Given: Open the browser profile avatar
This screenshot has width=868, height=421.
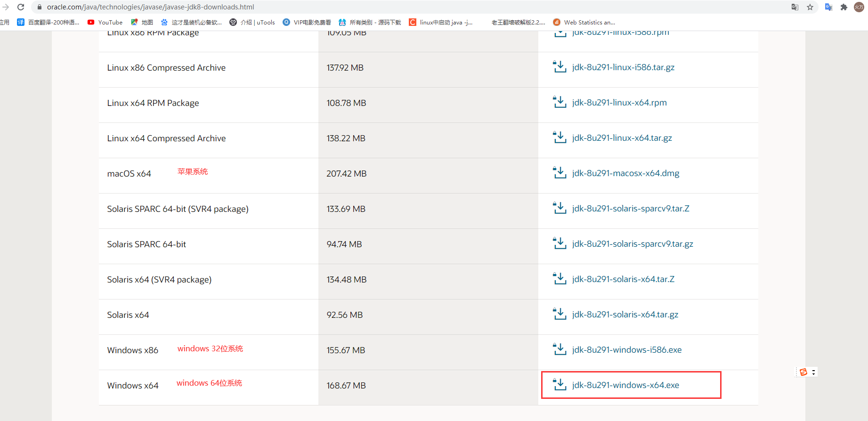Looking at the screenshot, I should pos(859,7).
